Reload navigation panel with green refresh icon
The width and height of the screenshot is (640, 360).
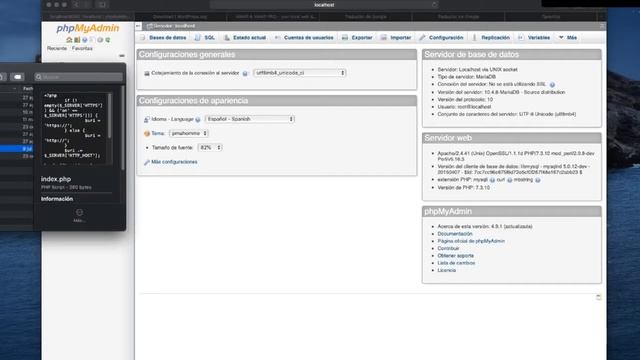pos(108,40)
